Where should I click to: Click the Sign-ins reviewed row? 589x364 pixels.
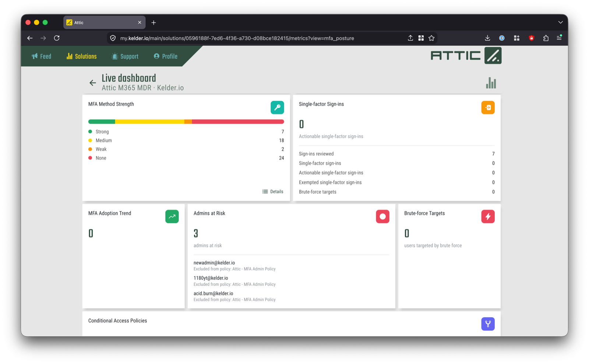396,154
